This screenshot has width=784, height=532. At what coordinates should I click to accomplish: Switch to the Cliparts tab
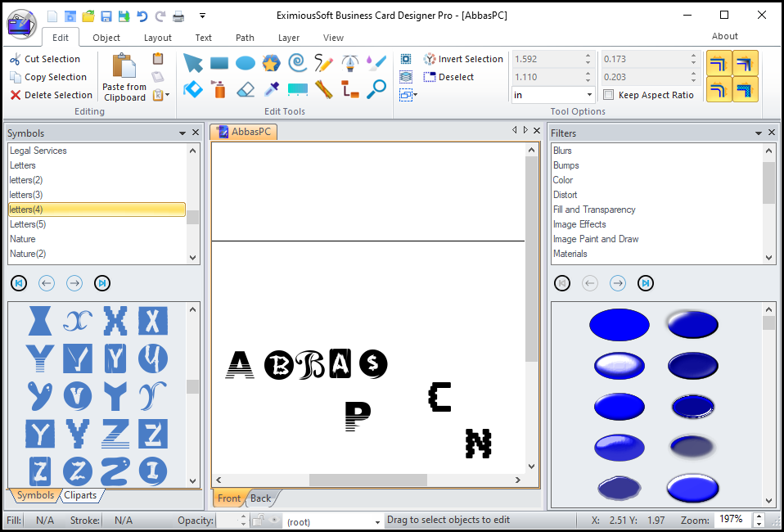coord(80,495)
